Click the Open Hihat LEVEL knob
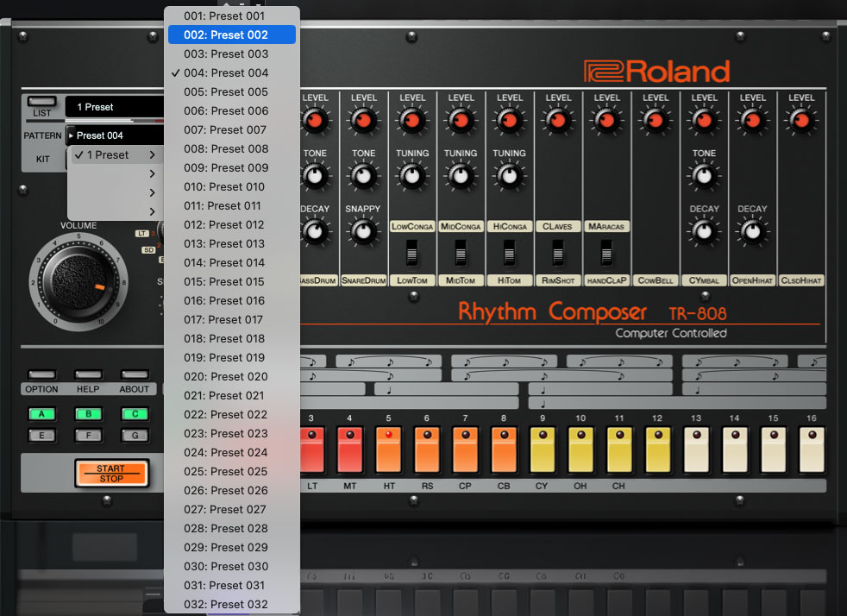 [752, 120]
